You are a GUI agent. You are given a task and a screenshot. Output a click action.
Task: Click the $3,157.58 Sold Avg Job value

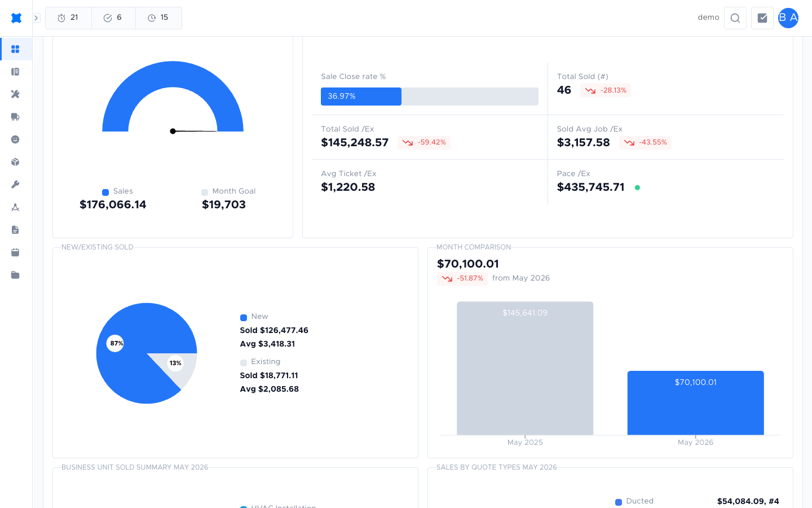coord(584,143)
